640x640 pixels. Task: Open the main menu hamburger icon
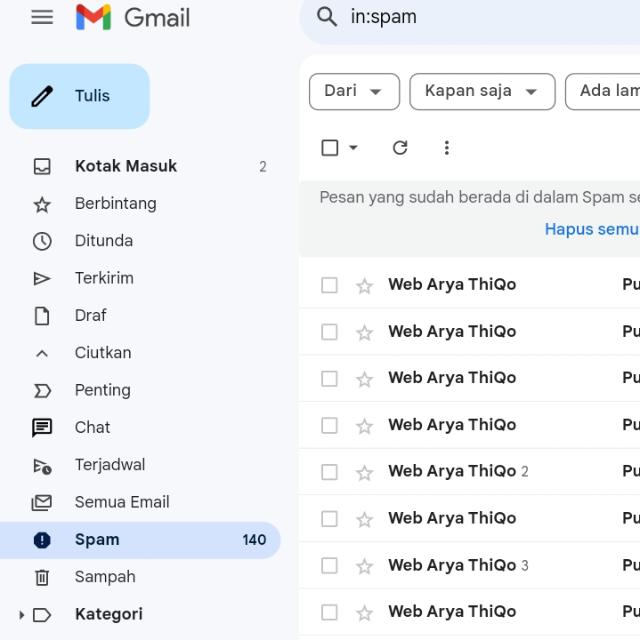[42, 17]
